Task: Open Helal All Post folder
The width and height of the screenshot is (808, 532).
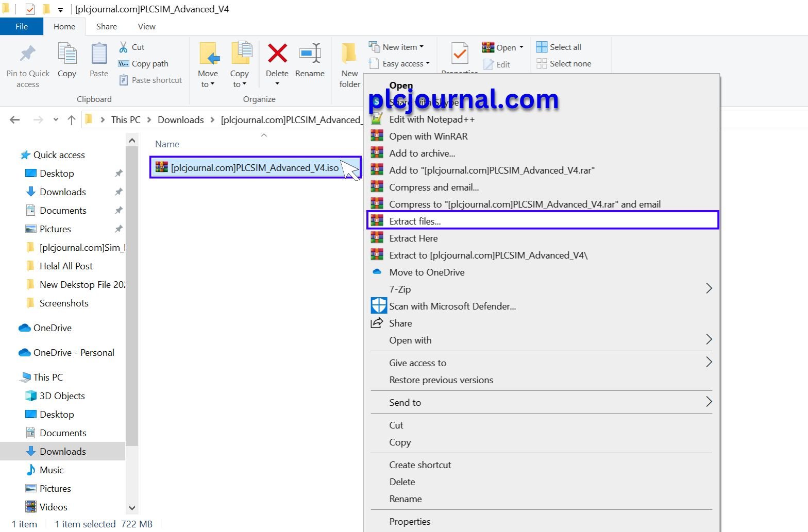Action: point(66,266)
